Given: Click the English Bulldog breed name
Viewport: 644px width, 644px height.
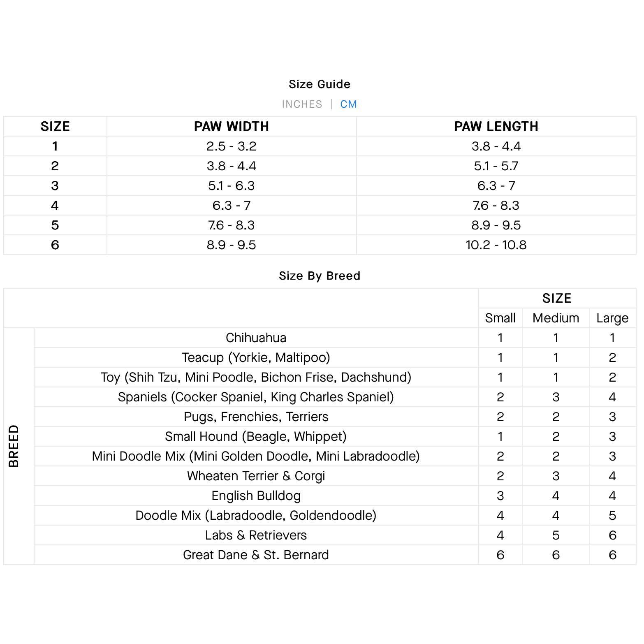Looking at the screenshot, I should coord(256,496).
